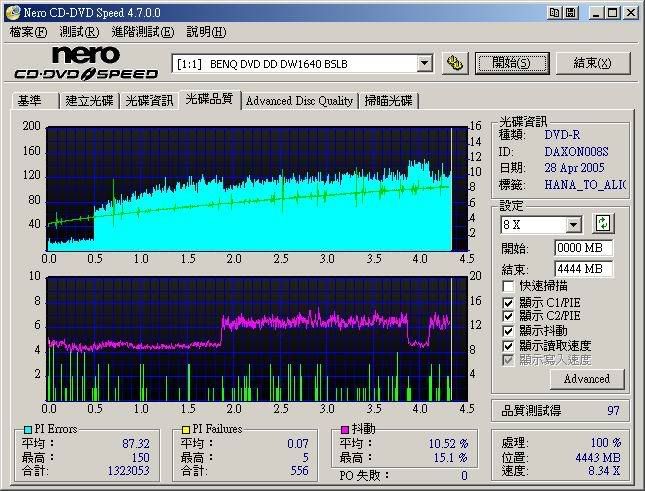Click the date value 28 Apr 2005
This screenshot has width=645, height=491.
click(575, 168)
